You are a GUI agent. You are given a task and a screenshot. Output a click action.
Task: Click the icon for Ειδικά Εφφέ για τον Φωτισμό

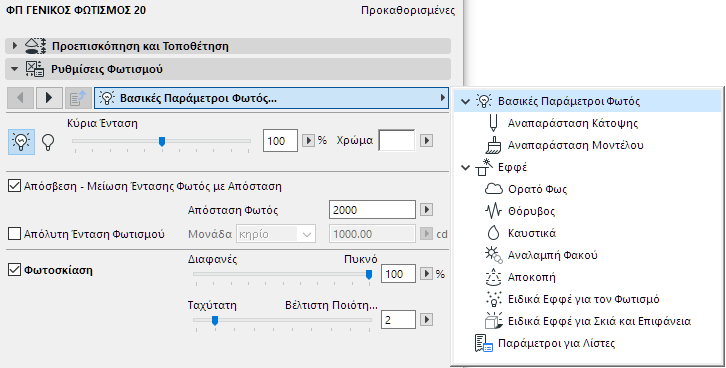coord(494,299)
